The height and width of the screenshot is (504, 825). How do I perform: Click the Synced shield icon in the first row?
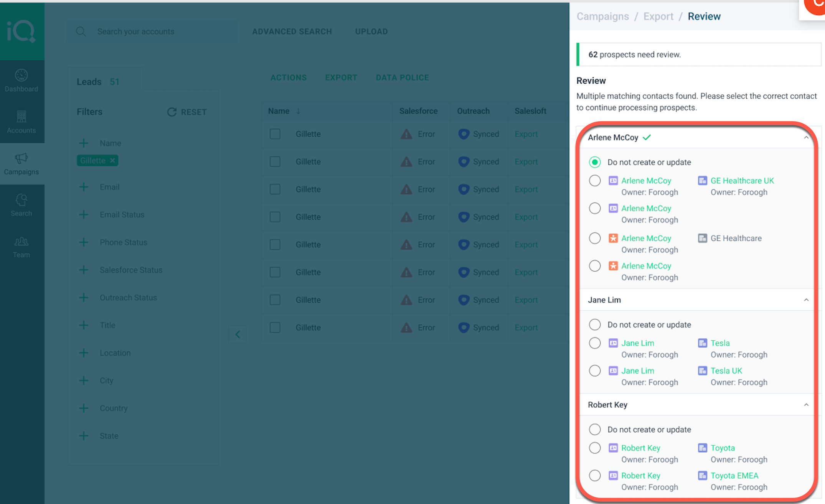[464, 134]
